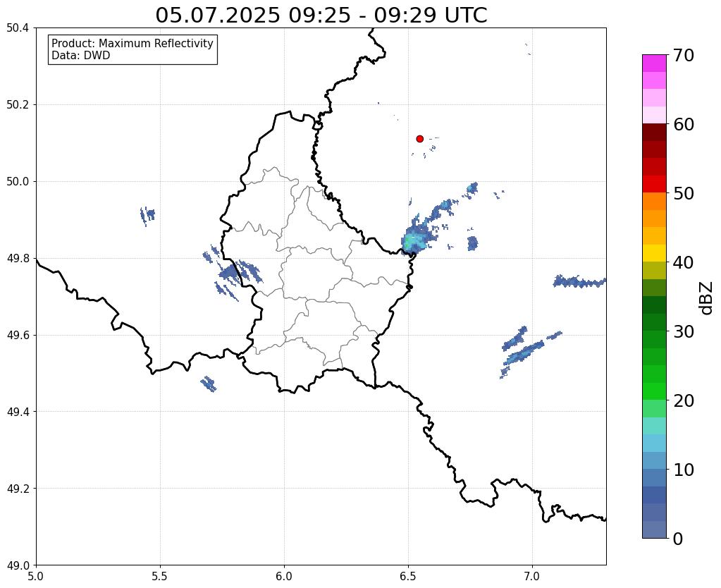
Task: Click the colorbar tick label '50'
Action: (x=684, y=193)
